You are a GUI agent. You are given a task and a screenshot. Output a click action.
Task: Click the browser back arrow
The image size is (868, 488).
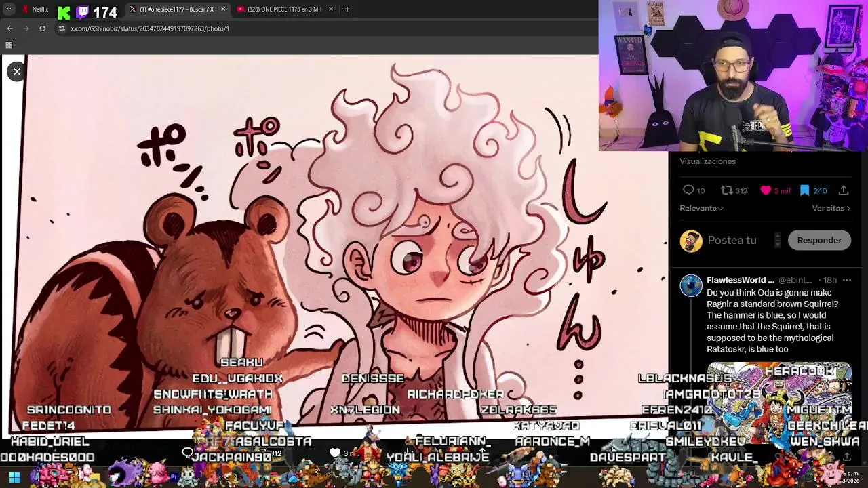click(9, 28)
